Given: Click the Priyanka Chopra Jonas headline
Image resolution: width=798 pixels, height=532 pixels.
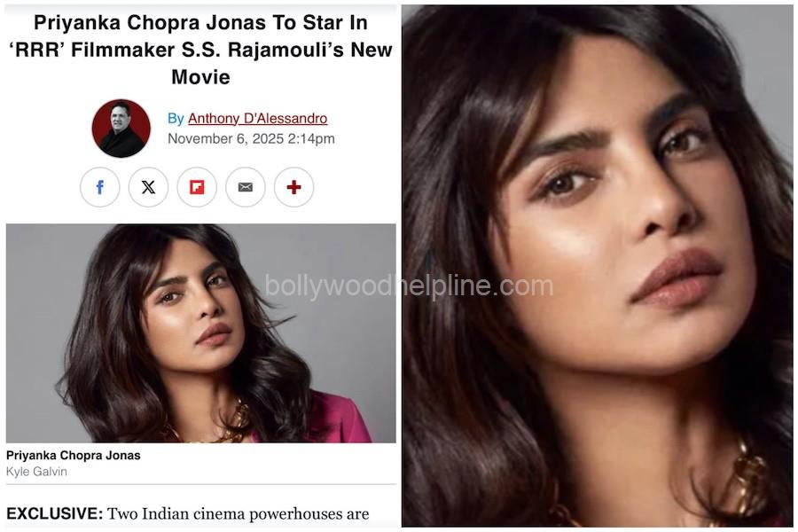Looking at the screenshot, I should pyautogui.click(x=200, y=50).
